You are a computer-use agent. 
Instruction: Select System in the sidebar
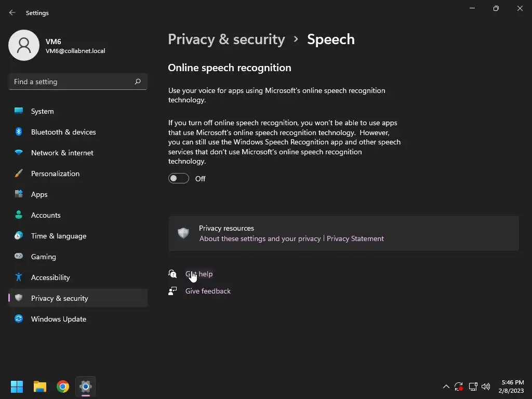[x=42, y=111]
